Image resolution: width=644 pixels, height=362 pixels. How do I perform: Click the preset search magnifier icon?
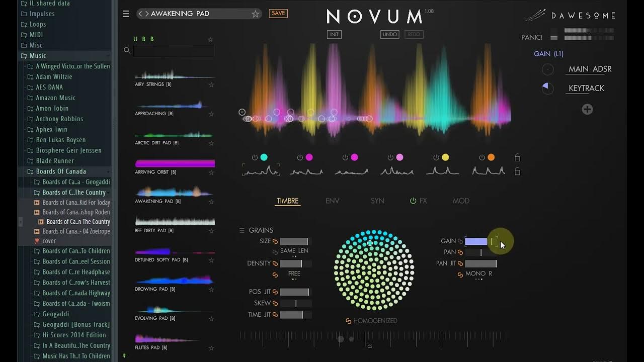[127, 50]
